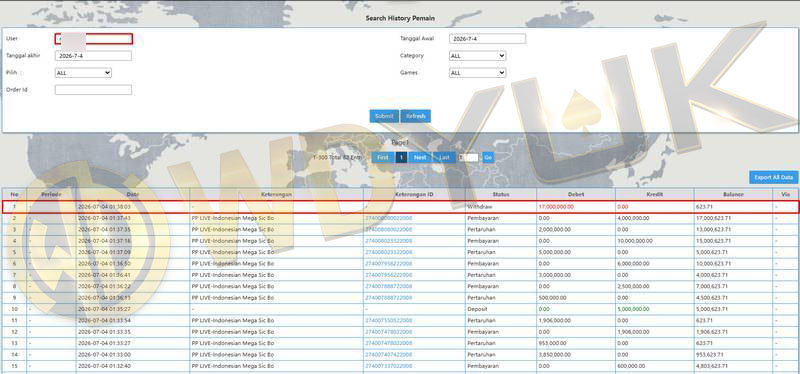Export All Data to file

click(x=774, y=178)
